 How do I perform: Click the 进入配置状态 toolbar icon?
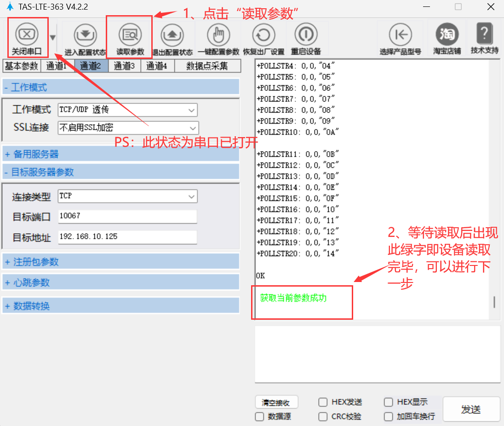point(85,35)
